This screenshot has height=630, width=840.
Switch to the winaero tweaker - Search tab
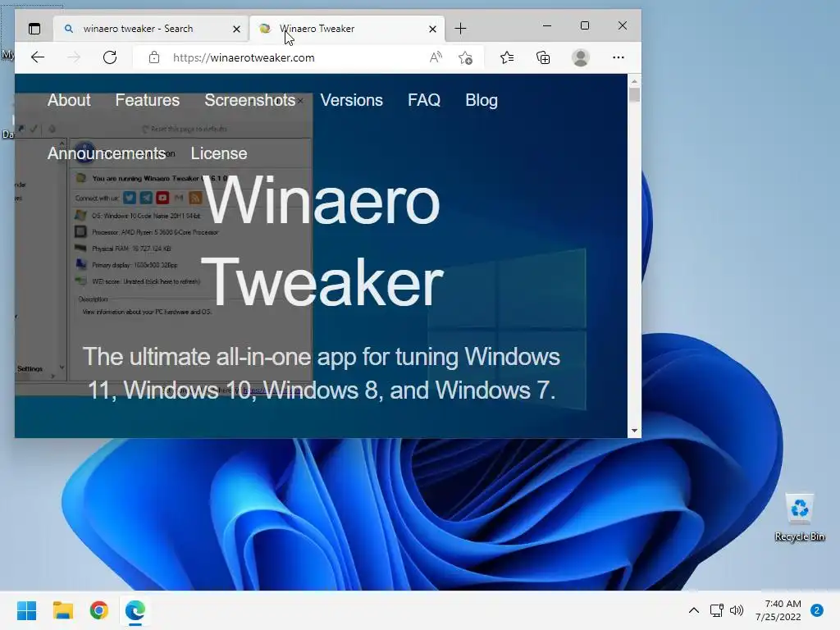click(151, 29)
